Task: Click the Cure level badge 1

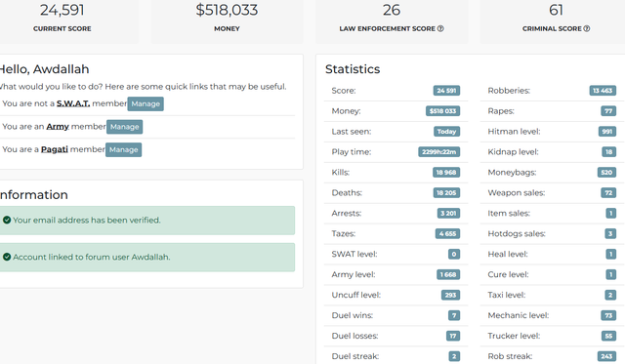Action: click(x=610, y=275)
